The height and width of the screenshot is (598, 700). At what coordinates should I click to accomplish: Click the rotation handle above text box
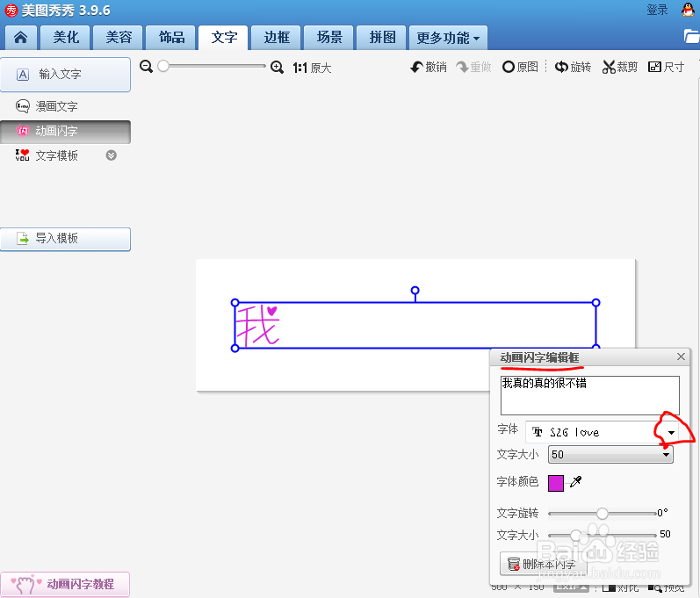[415, 291]
